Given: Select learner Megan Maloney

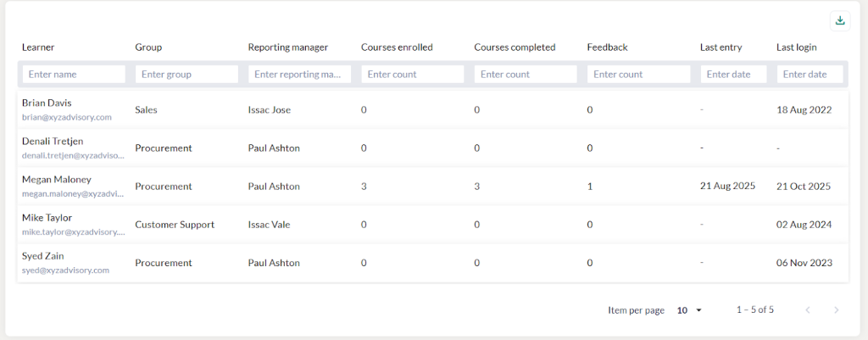Looking at the screenshot, I should pos(57,180).
